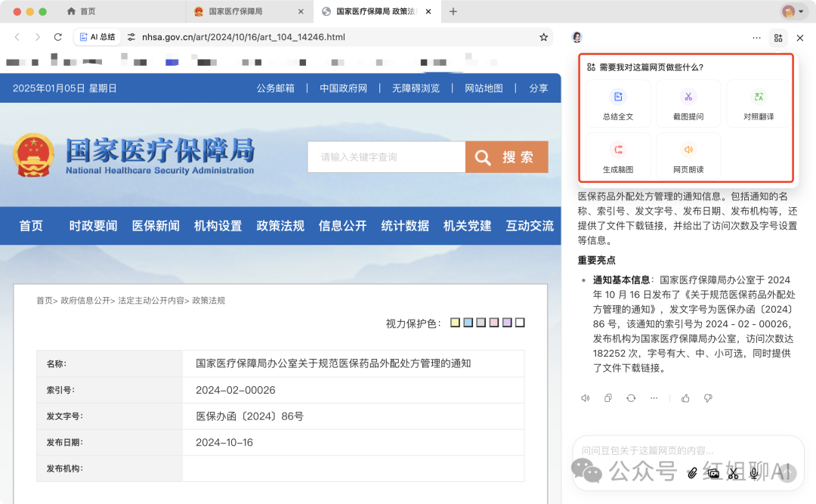Choose 截图提问 in the skills panel
Image resolution: width=816 pixels, height=504 pixels.
click(688, 104)
